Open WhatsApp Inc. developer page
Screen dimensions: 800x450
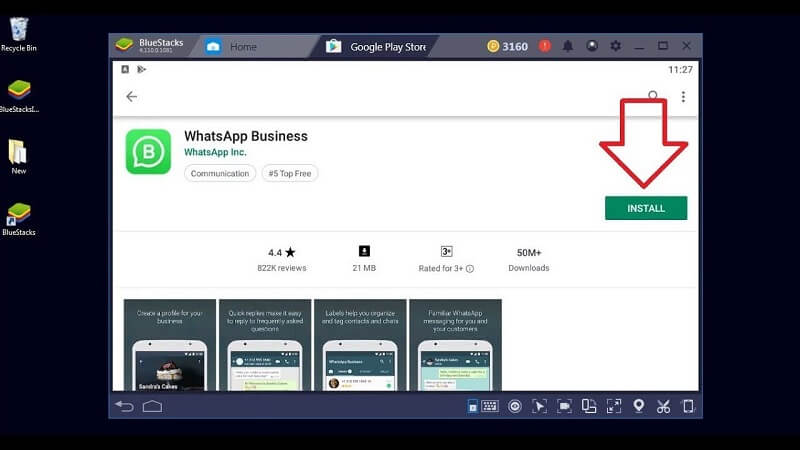pyautogui.click(x=215, y=152)
